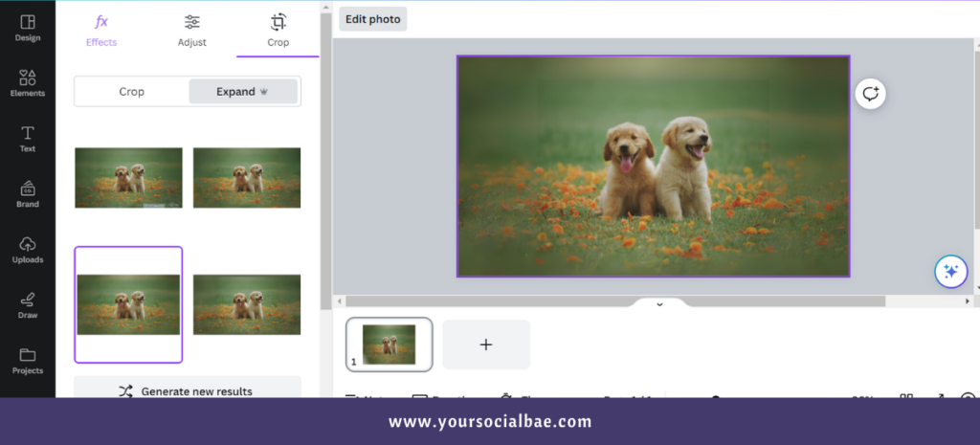Image resolution: width=980 pixels, height=445 pixels.
Task: Select the Text tool in sidebar
Action: [28, 139]
